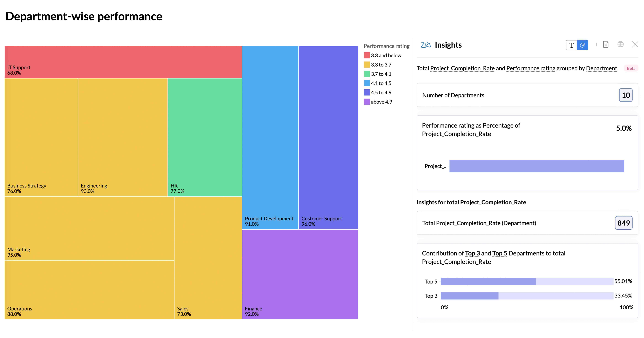The height and width of the screenshot is (338, 644).
Task: Switch Insights to text view
Action: tap(571, 45)
